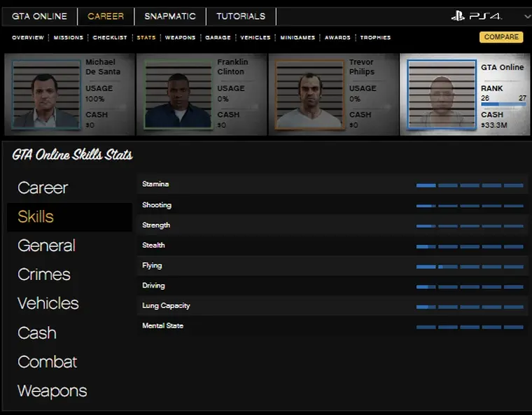Go to the Overview sub-navigation link
This screenshot has height=415, width=532.
point(28,38)
